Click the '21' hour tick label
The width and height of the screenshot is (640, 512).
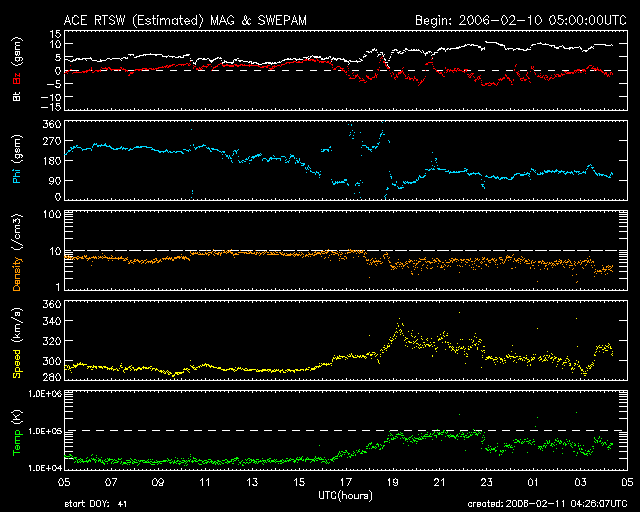click(440, 482)
